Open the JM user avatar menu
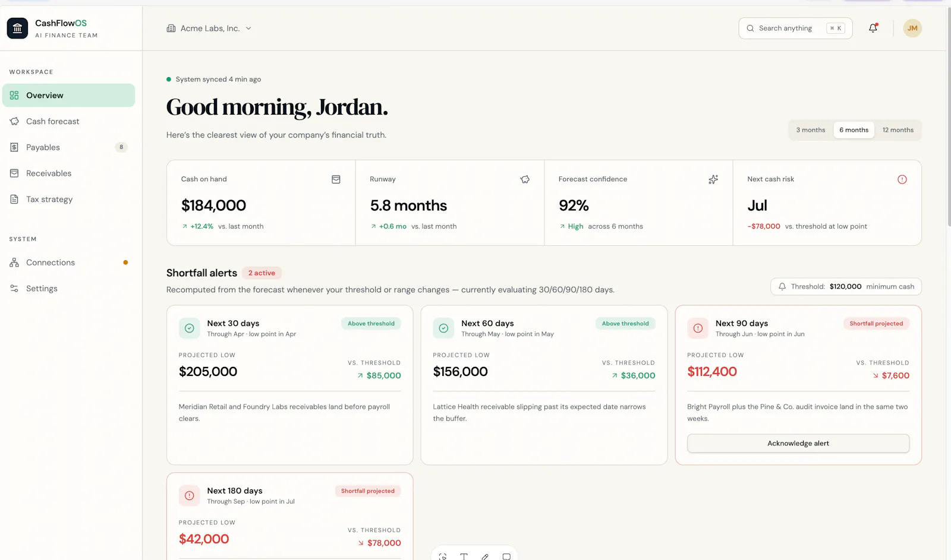Image resolution: width=951 pixels, height=560 pixels. [912, 28]
